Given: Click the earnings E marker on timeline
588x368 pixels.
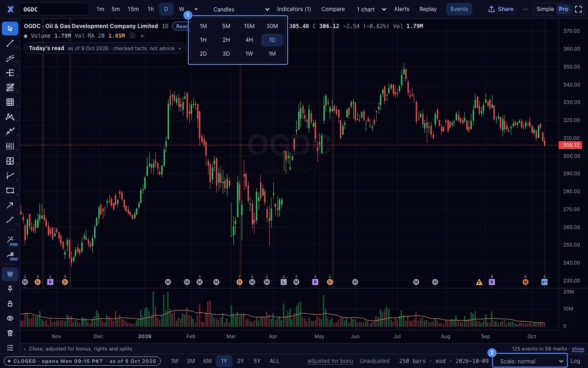Looking at the screenshot, I should pyautogui.click(x=479, y=282).
